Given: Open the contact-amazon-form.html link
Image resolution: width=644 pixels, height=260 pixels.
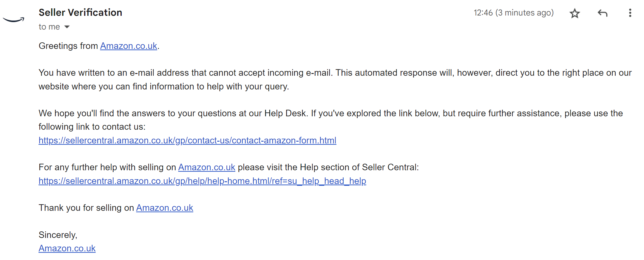Looking at the screenshot, I should [x=187, y=140].
